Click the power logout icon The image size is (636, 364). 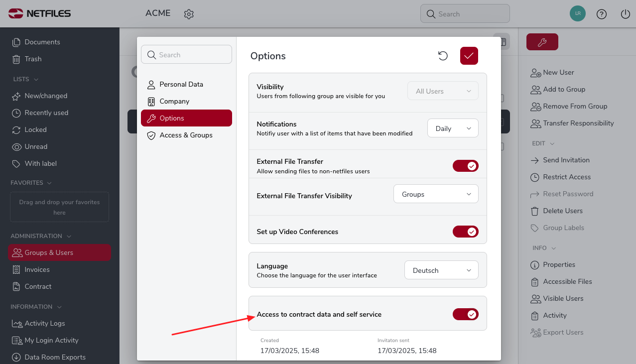[626, 14]
